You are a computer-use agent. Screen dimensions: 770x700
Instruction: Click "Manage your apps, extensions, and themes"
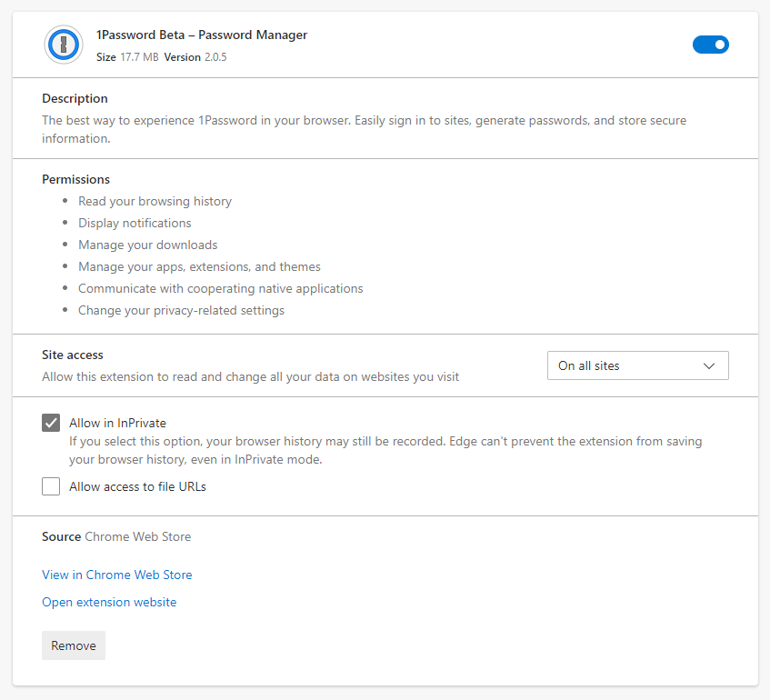pyautogui.click(x=199, y=266)
